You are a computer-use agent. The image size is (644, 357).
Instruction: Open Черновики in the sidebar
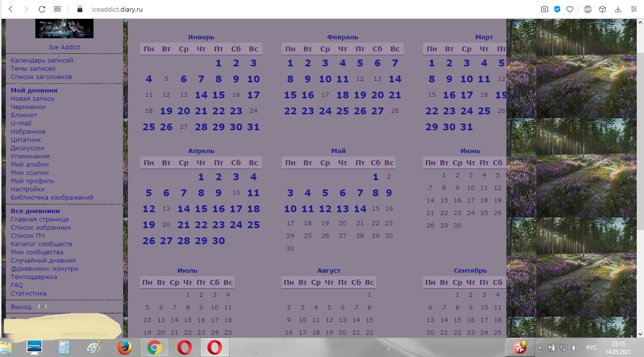[28, 107]
